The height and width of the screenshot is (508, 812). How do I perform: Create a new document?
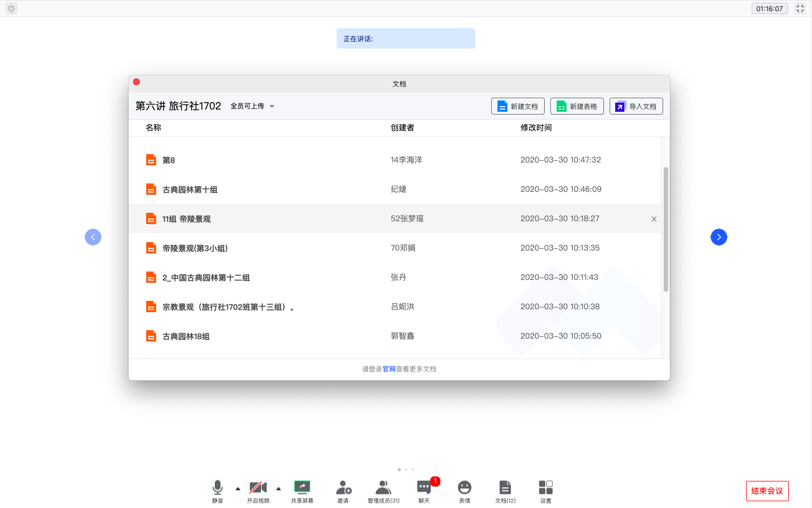point(518,106)
